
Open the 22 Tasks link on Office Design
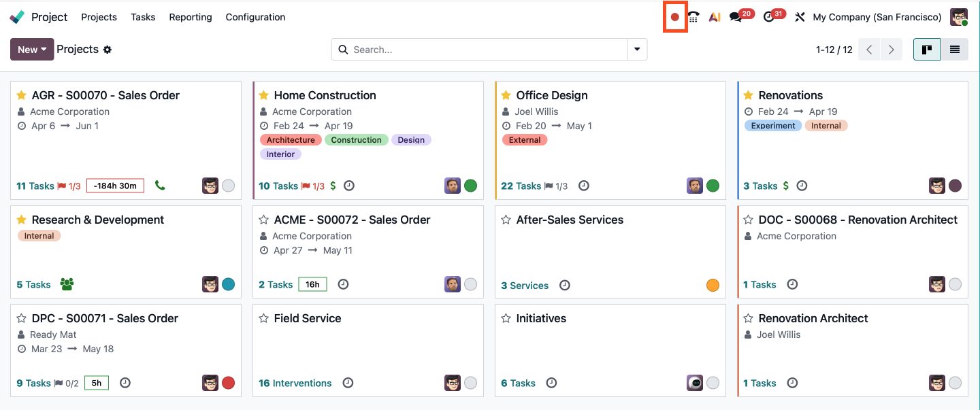(x=521, y=186)
